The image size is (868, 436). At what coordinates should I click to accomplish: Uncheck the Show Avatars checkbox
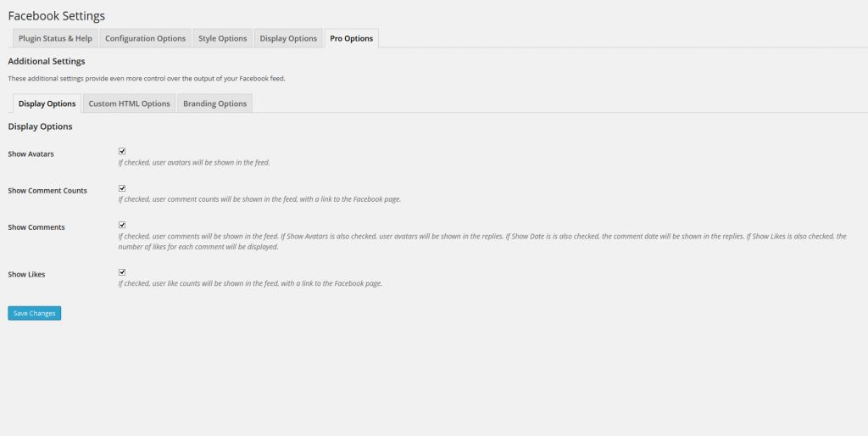pyautogui.click(x=122, y=151)
